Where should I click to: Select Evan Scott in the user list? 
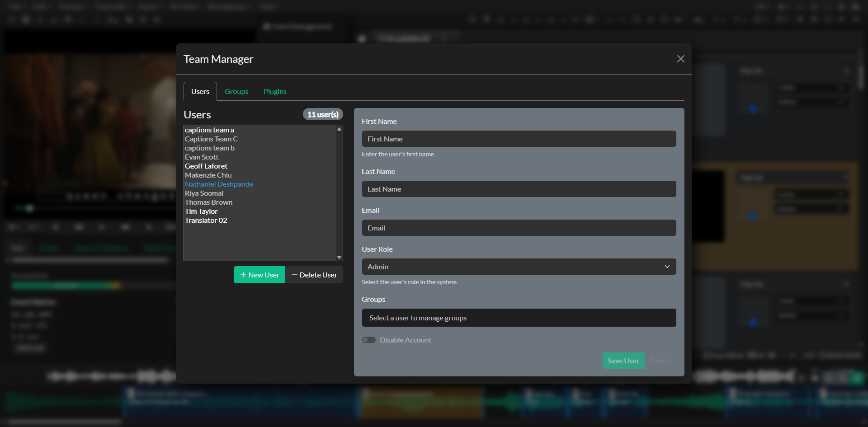point(202,157)
